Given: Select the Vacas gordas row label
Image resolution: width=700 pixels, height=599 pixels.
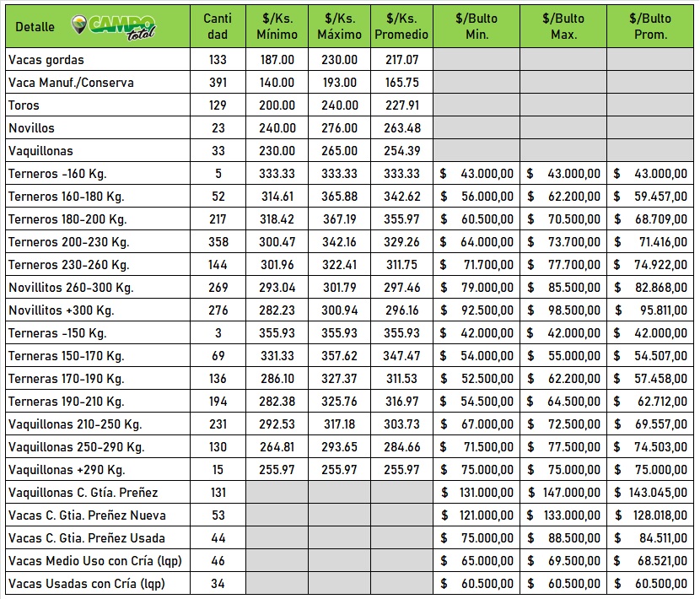Looking at the screenshot, I should (46, 60).
